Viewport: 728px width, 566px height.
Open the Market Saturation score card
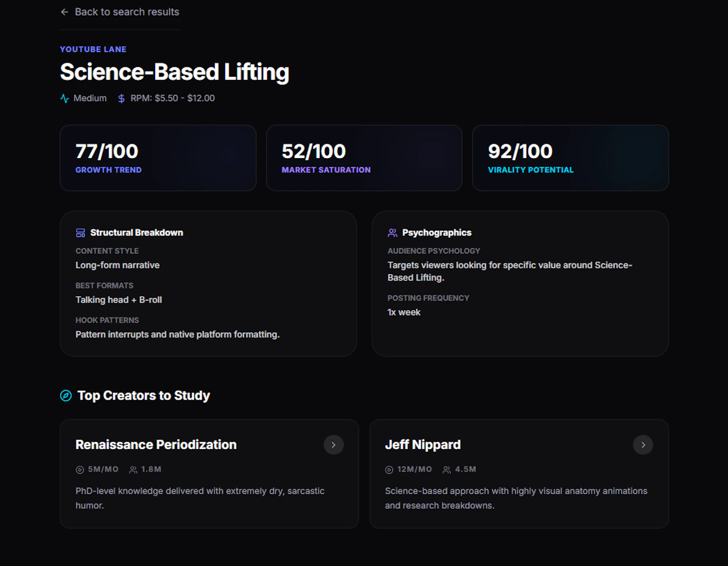[x=364, y=158]
